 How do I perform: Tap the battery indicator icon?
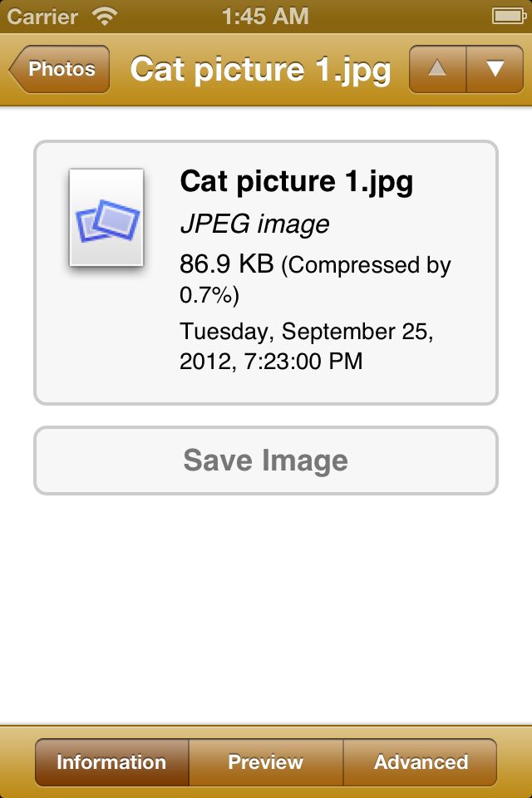tap(509, 17)
